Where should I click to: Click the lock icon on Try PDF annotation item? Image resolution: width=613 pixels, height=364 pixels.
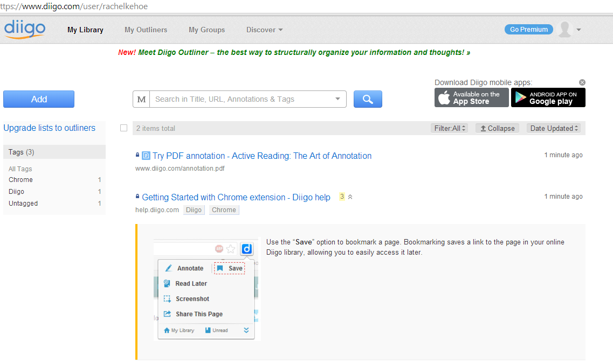click(137, 155)
